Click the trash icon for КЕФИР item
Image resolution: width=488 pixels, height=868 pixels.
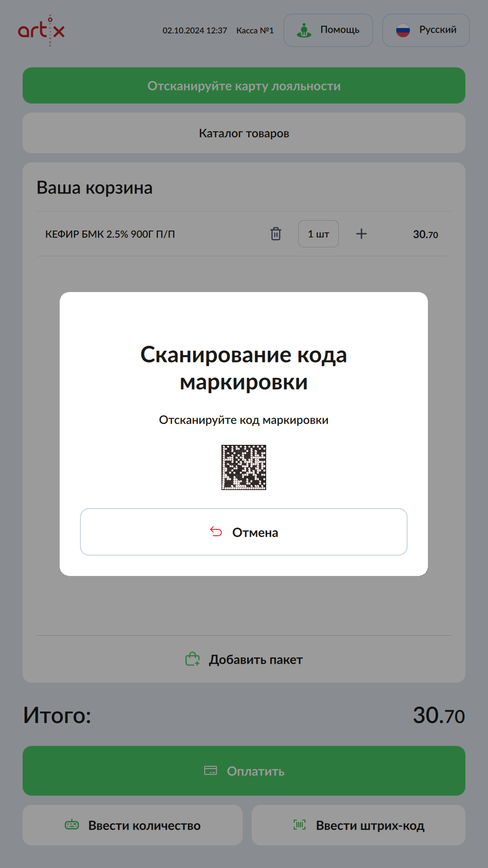click(276, 234)
